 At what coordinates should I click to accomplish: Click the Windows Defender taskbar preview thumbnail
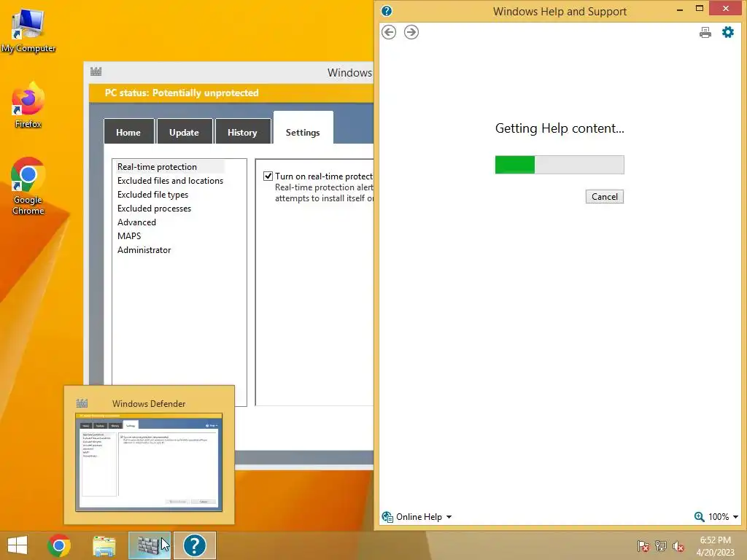(149, 462)
